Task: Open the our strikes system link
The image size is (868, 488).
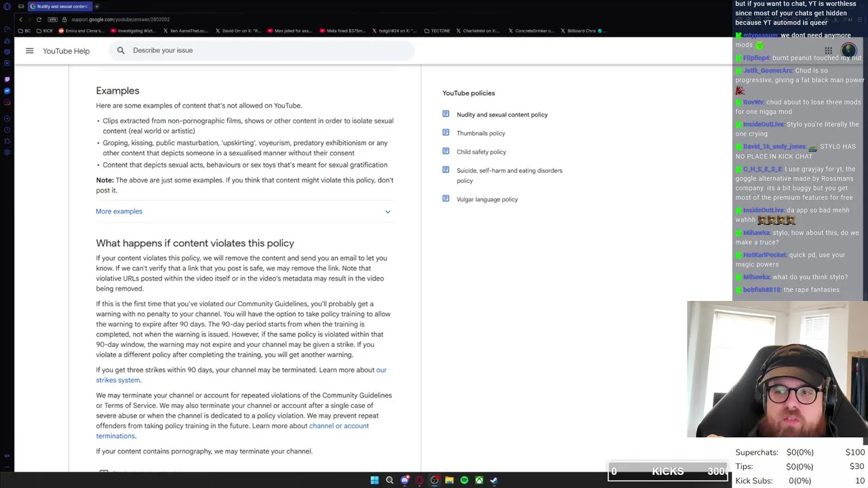Action: coord(241,375)
